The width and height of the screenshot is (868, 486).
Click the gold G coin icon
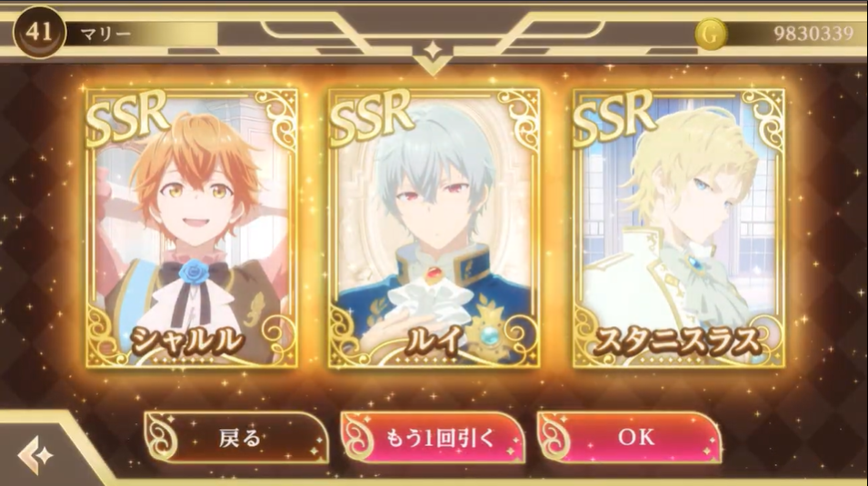point(711,34)
